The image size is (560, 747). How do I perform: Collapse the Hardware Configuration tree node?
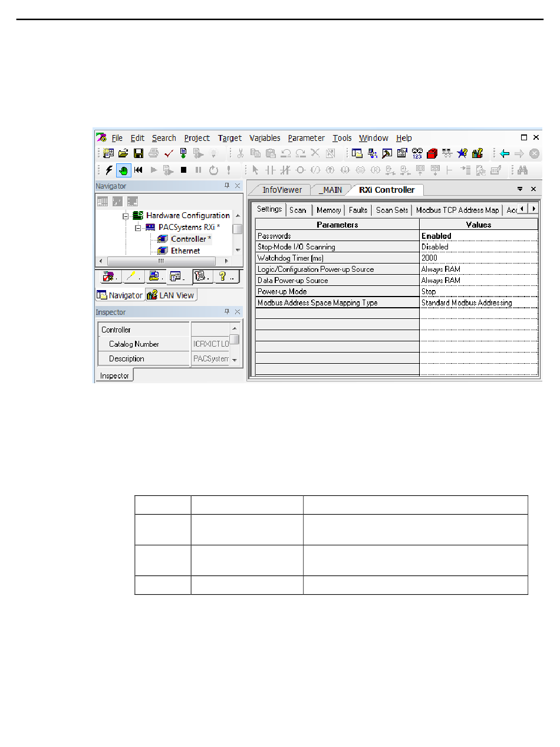pos(125,216)
